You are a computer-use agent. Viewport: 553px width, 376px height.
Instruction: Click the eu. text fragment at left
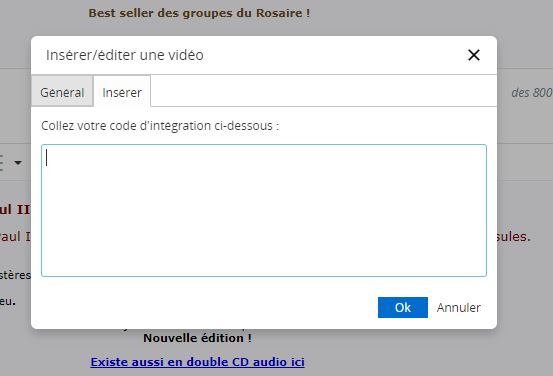pos(8,301)
